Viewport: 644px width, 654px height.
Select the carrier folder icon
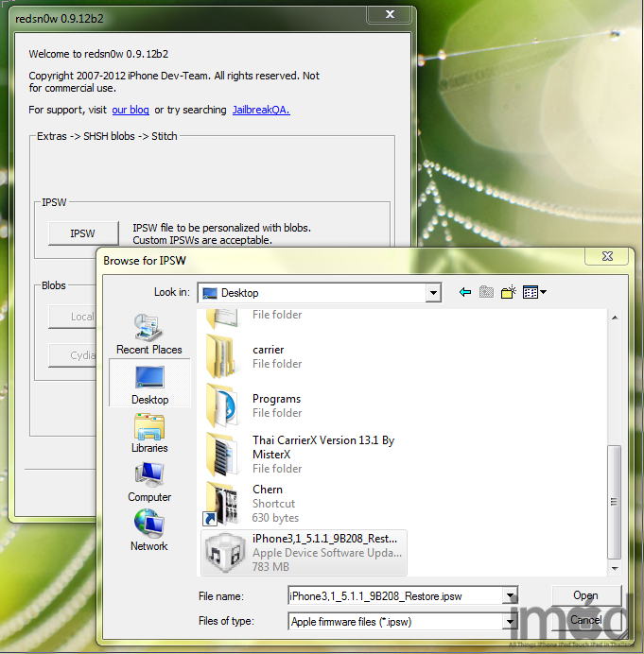pyautogui.click(x=220, y=356)
